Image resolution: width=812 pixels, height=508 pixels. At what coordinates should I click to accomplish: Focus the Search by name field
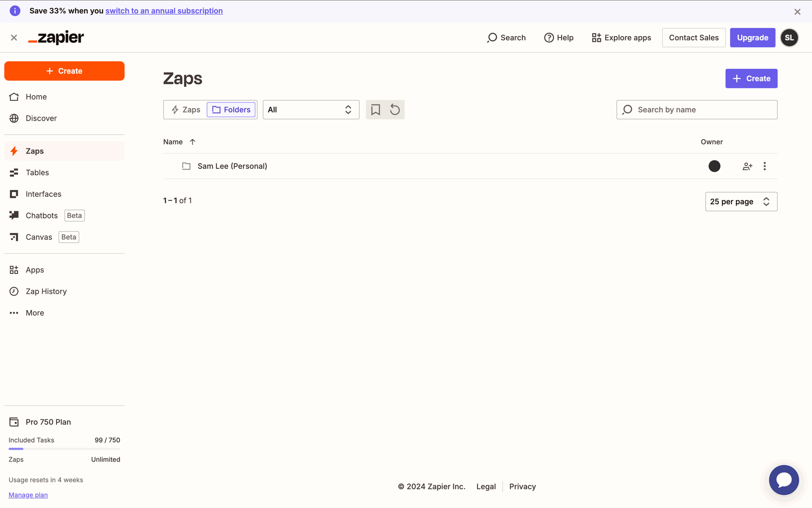click(697, 110)
